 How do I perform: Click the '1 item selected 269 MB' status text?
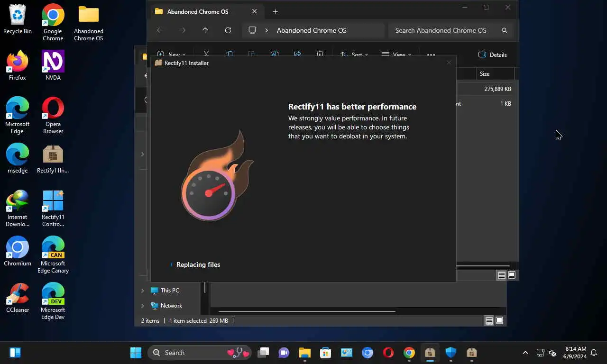pyautogui.click(x=199, y=321)
